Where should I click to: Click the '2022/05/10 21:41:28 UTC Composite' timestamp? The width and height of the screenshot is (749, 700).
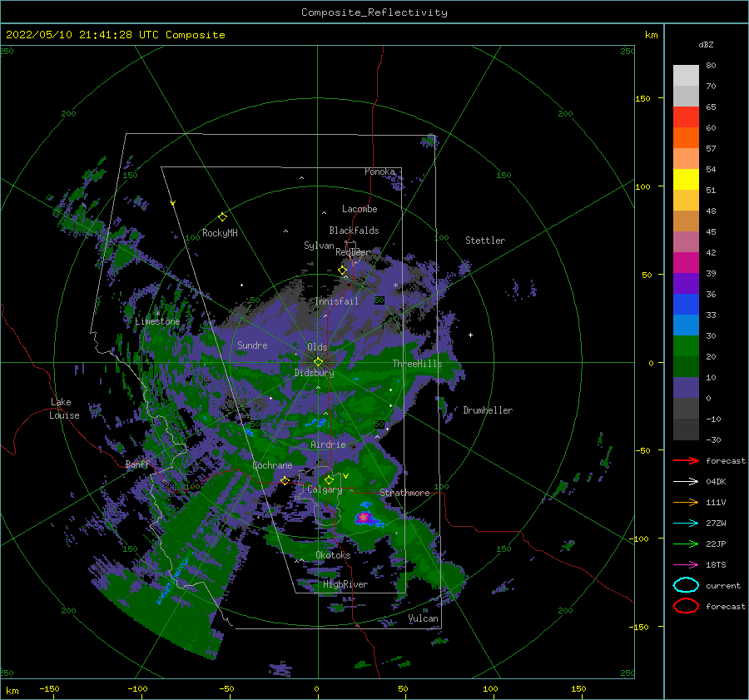116,35
